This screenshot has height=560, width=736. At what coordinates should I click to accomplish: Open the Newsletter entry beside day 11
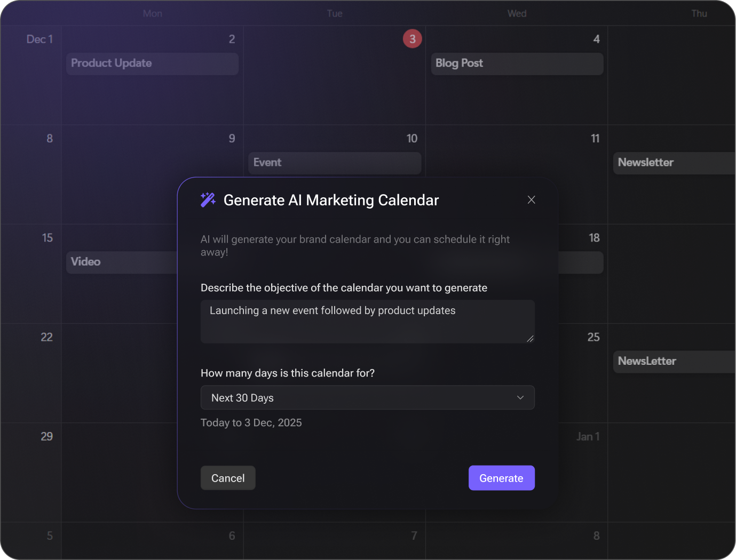[674, 163]
